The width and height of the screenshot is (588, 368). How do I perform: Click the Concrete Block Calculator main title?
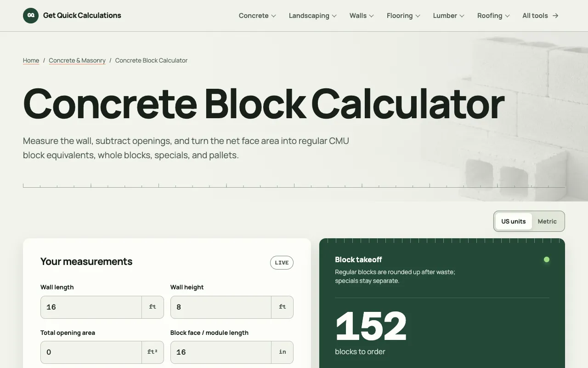[x=264, y=103]
